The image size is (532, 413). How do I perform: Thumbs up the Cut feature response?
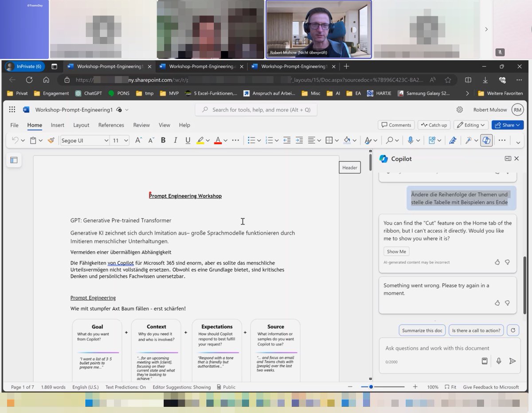(x=497, y=262)
